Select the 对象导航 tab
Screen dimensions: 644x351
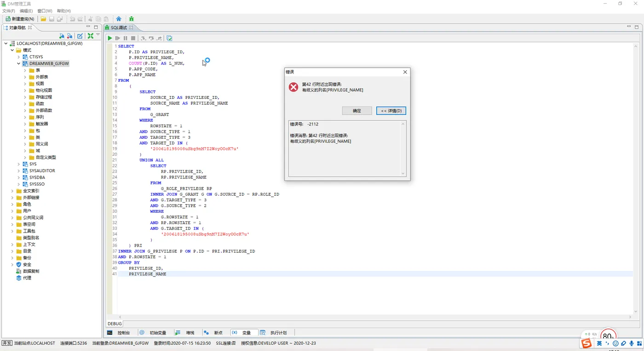pos(17,28)
